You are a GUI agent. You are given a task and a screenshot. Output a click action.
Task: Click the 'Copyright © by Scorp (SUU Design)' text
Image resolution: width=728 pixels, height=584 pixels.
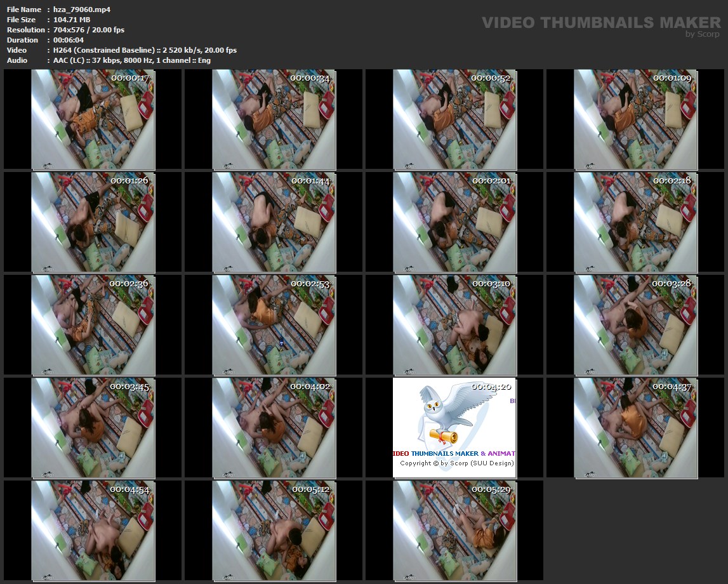(x=456, y=463)
